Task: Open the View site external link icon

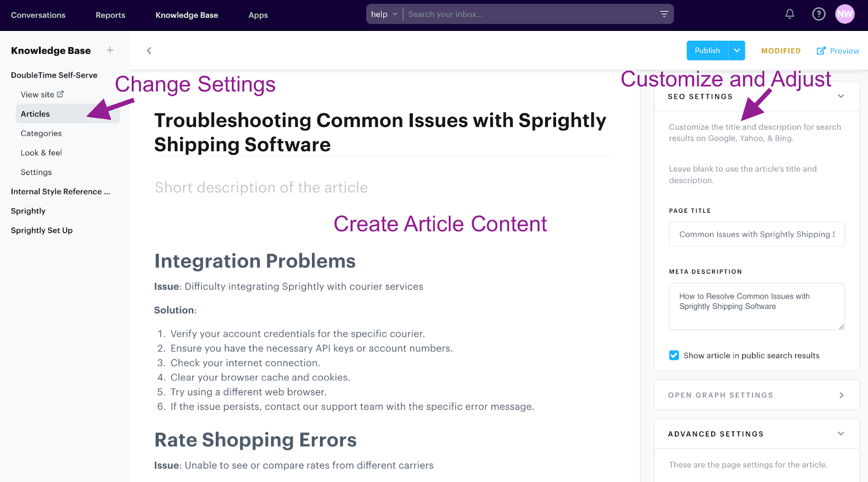Action: click(x=60, y=94)
